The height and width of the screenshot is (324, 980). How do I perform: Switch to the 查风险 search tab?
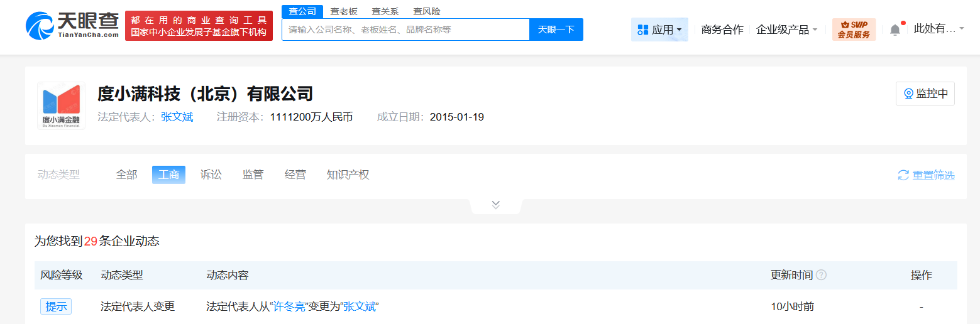coord(427,11)
